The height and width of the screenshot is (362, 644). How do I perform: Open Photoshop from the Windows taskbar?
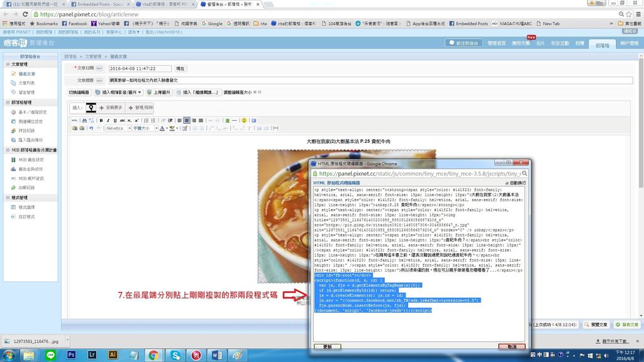[x=72, y=355]
